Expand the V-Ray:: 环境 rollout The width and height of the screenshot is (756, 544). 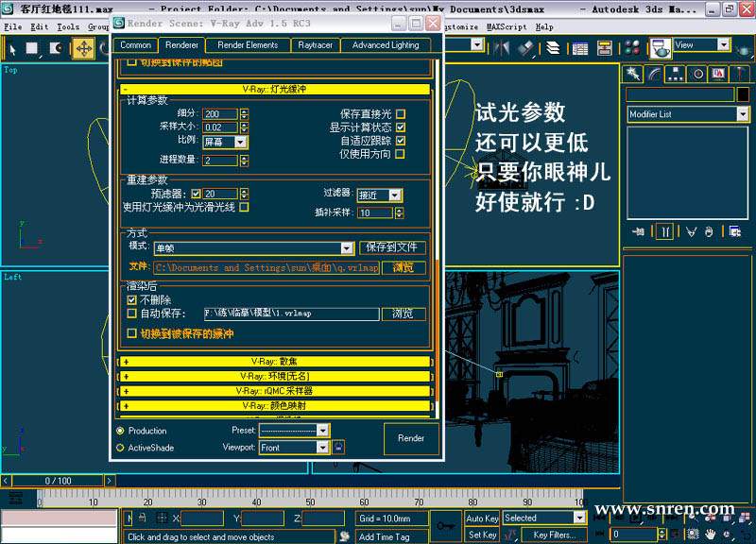(x=274, y=376)
